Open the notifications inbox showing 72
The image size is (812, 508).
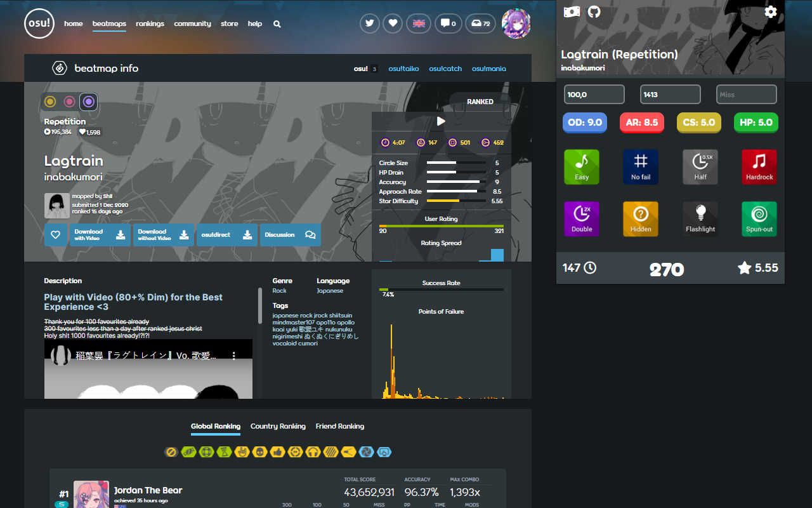click(x=481, y=23)
